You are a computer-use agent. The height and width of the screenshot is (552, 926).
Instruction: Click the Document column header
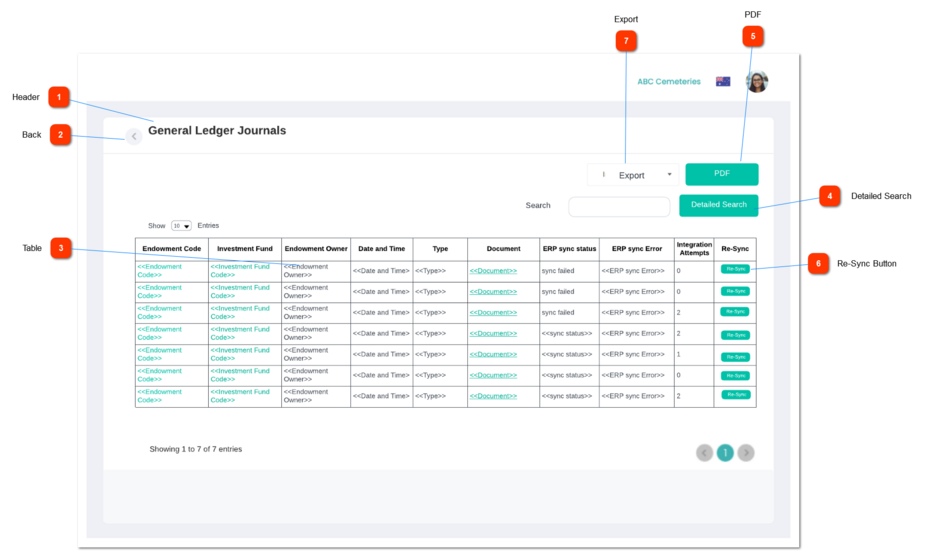[503, 249]
